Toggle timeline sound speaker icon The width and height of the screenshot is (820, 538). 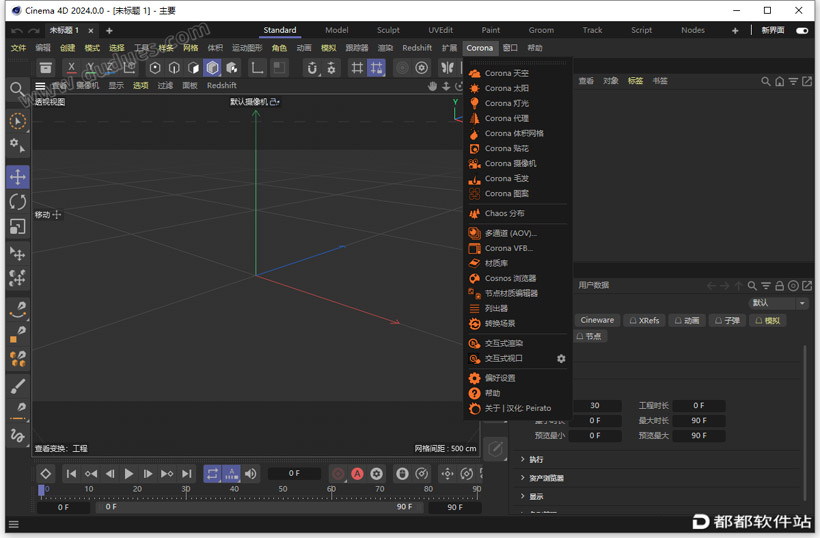pos(251,474)
